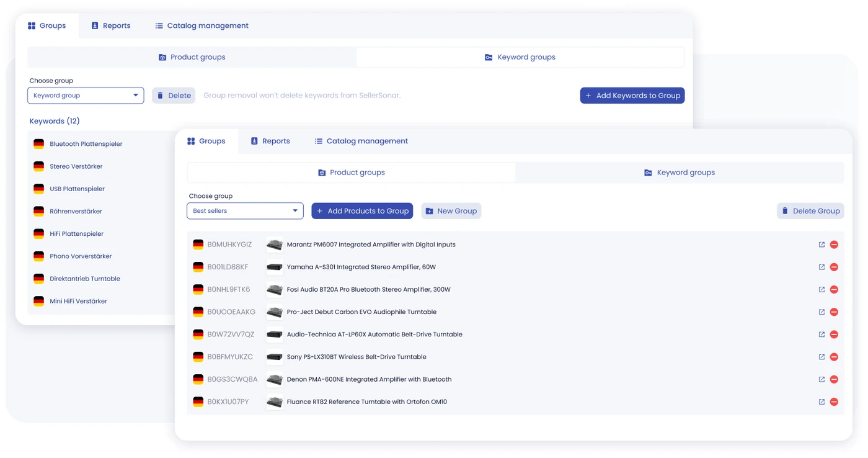
Task: Select Keyword groups in front window
Action: click(680, 173)
